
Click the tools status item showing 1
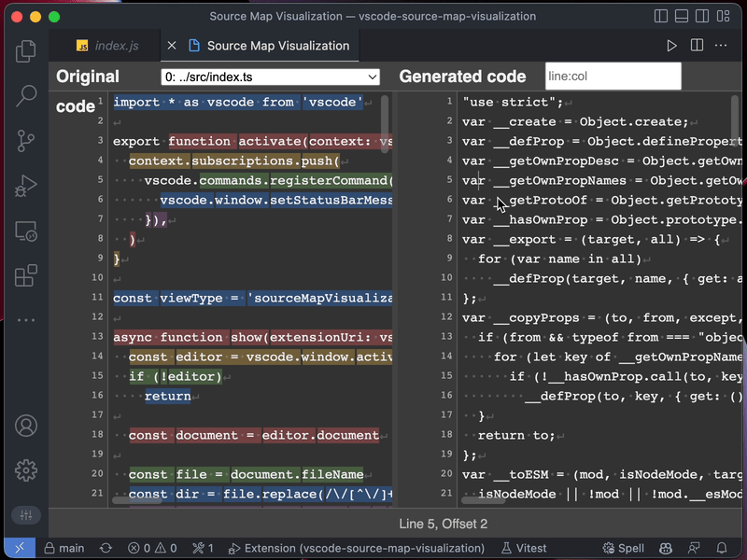coord(203,548)
